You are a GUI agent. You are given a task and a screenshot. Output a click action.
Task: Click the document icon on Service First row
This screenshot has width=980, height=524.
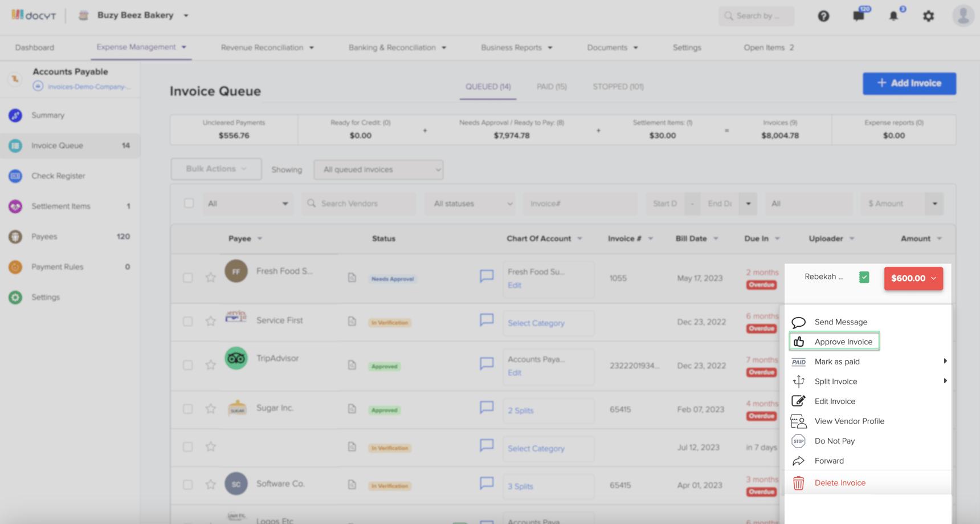(352, 321)
